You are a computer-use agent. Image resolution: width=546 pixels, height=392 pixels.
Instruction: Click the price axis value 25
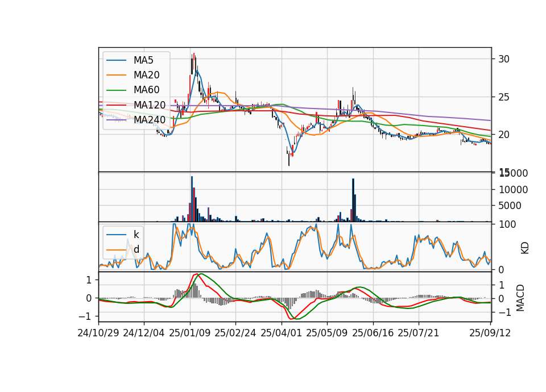point(504,97)
